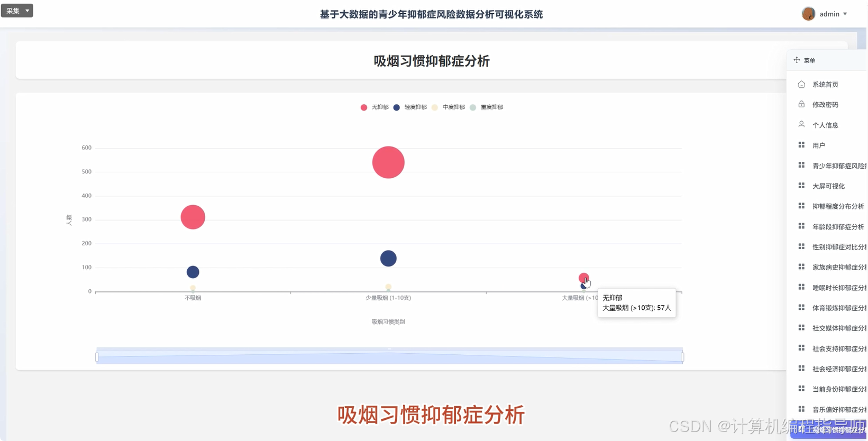Open 抑郁程度分布分析 menu item
The width and height of the screenshot is (868, 441).
point(838,206)
